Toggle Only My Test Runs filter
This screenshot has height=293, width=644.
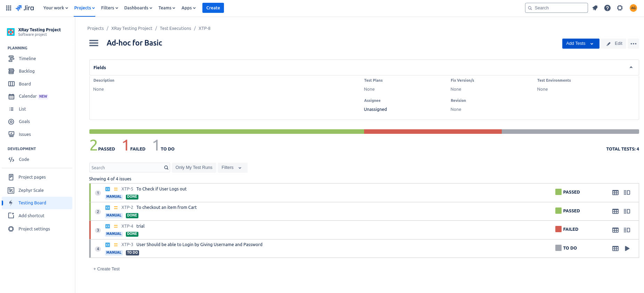[194, 168]
